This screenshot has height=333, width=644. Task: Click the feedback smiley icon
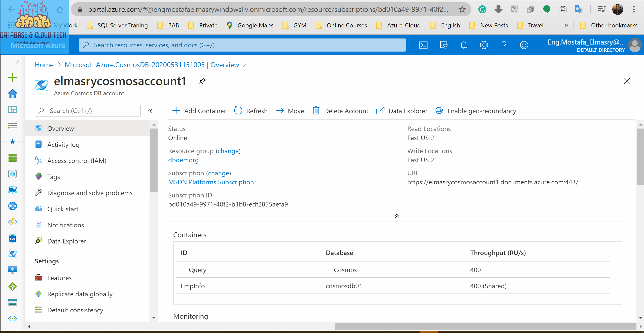point(524,45)
